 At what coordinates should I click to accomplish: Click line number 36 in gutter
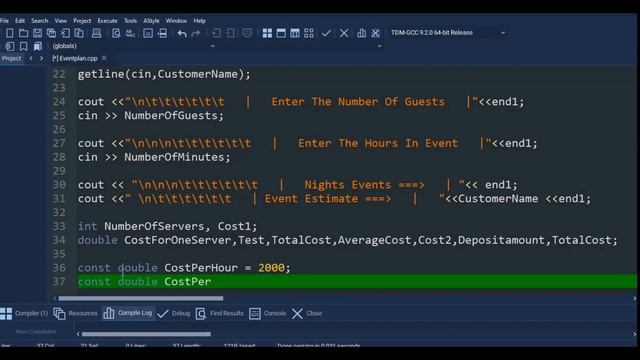59,268
